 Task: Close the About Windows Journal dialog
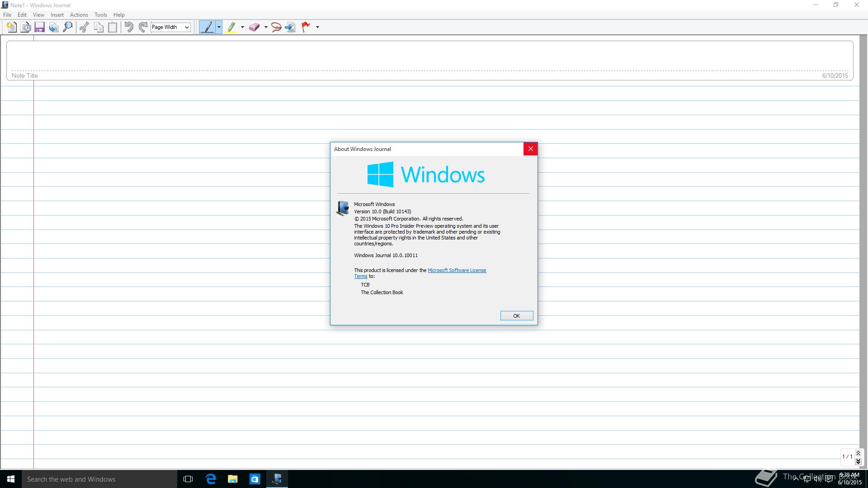click(x=530, y=149)
